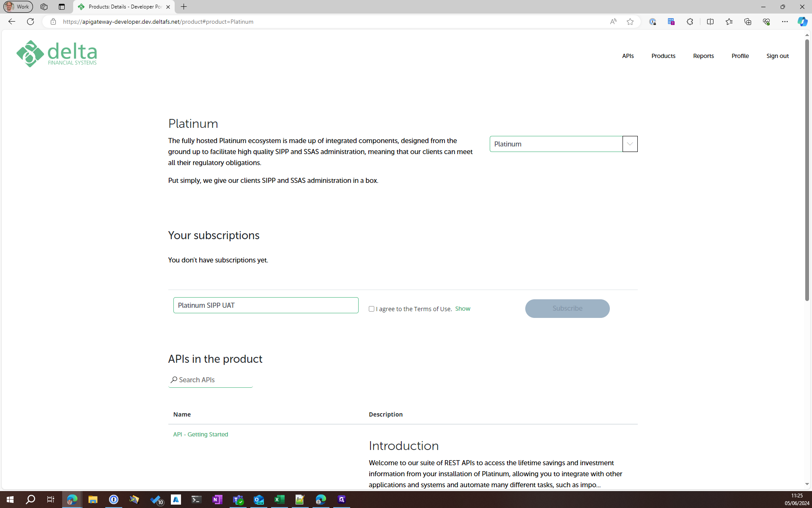The image size is (812, 508).
Task: Switch to Microsoft Teams on taskbar
Action: pos(238,500)
